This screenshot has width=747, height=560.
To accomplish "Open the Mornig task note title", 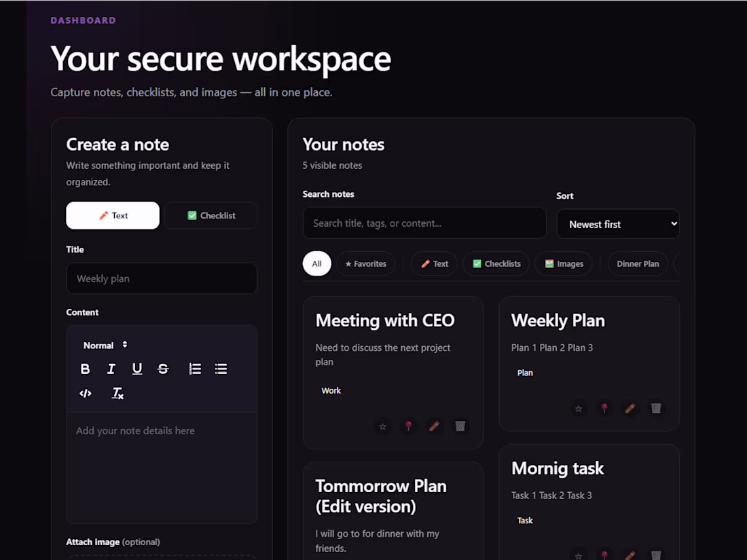I will [x=558, y=468].
